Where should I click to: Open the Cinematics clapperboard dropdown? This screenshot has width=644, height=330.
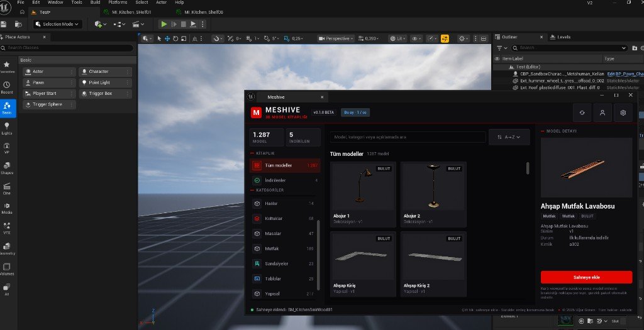click(138, 25)
